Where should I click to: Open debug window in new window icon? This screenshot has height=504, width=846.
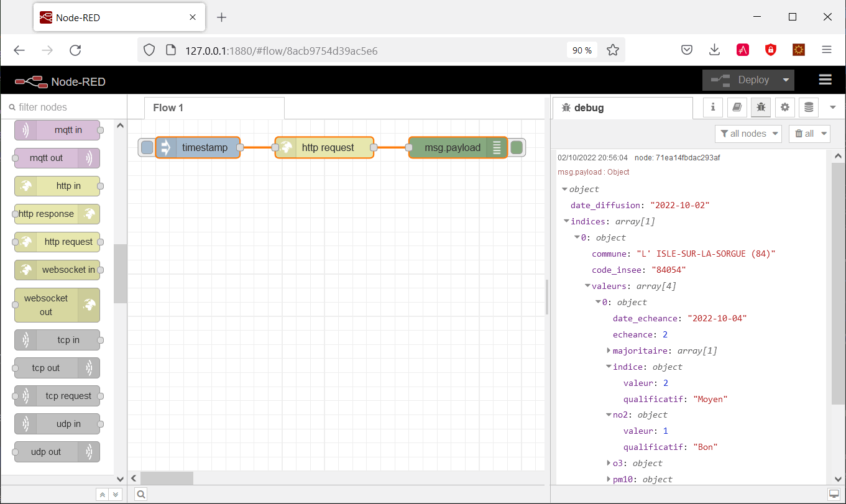pyautogui.click(x=834, y=494)
